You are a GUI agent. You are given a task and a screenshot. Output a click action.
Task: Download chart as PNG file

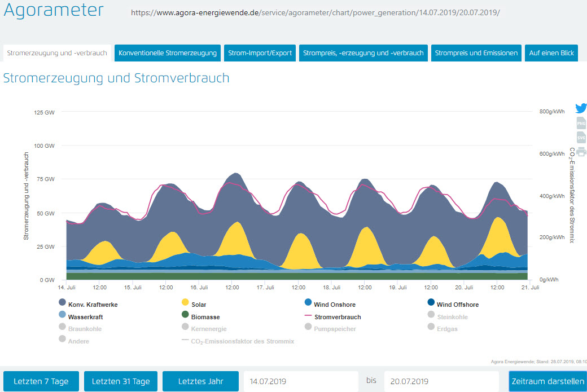[x=581, y=123]
